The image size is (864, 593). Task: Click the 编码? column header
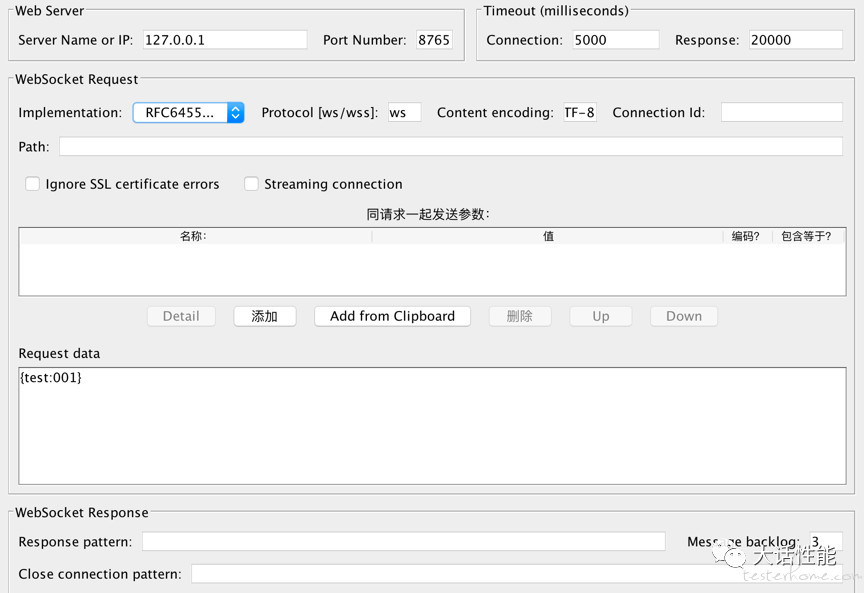[746, 236]
